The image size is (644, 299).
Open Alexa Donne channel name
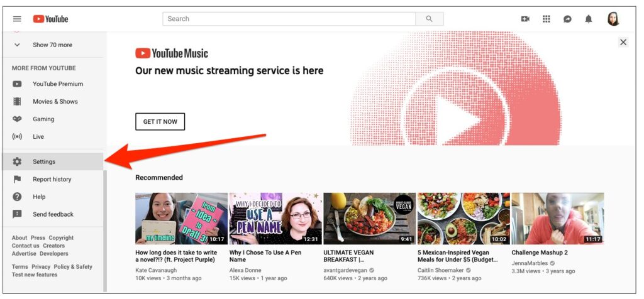[x=245, y=270]
